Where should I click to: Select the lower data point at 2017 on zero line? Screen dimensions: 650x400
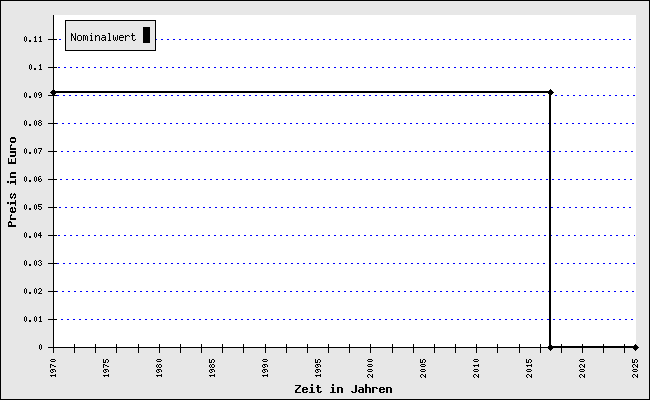pyautogui.click(x=551, y=347)
